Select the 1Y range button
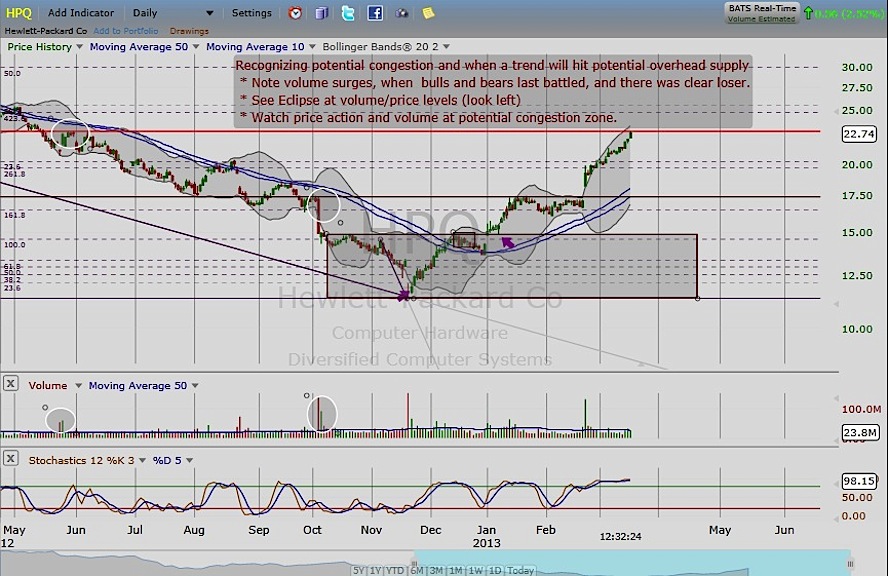The image size is (888, 576). tap(375, 570)
